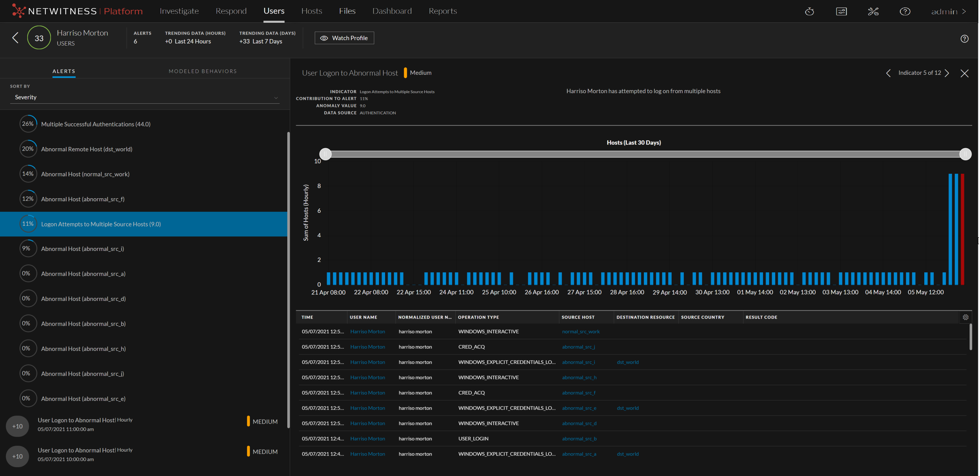Open the Investigate menu
Image resolution: width=980 pixels, height=476 pixels.
pyautogui.click(x=179, y=11)
